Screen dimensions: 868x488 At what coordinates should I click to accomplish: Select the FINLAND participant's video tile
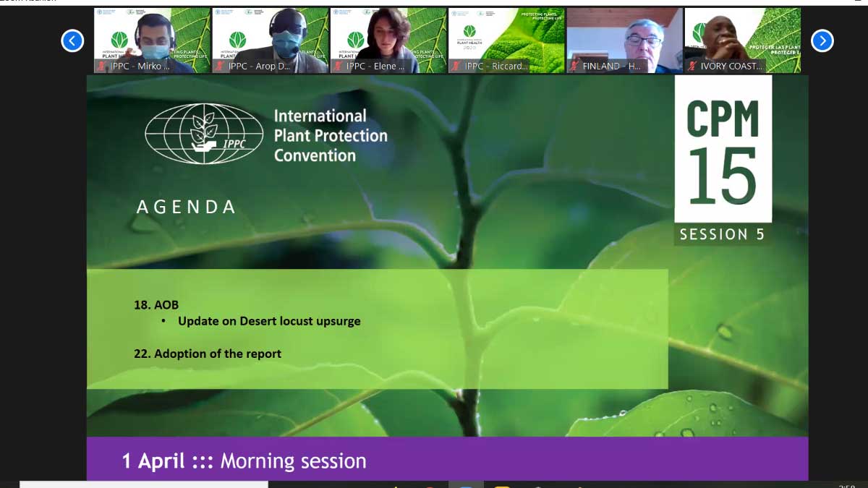[624, 36]
